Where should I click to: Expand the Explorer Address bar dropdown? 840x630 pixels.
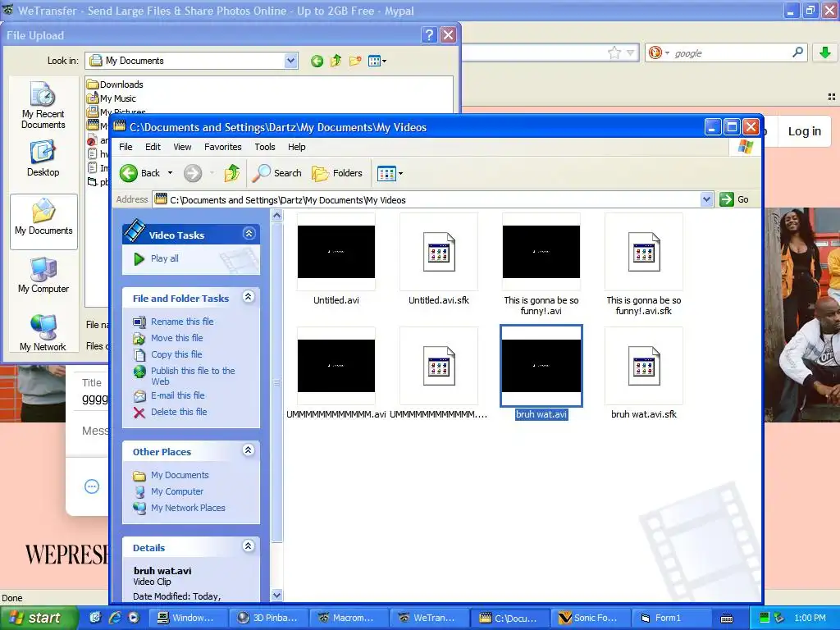pos(706,200)
